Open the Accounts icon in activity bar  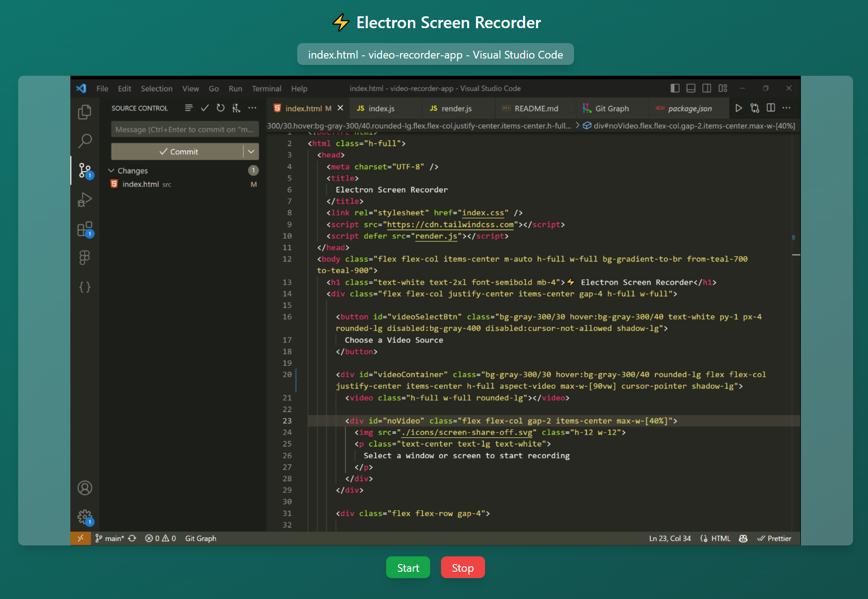pos(85,488)
